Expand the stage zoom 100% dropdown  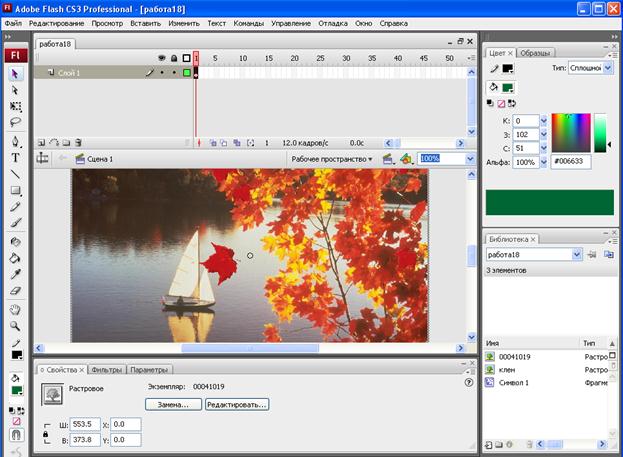point(471,158)
